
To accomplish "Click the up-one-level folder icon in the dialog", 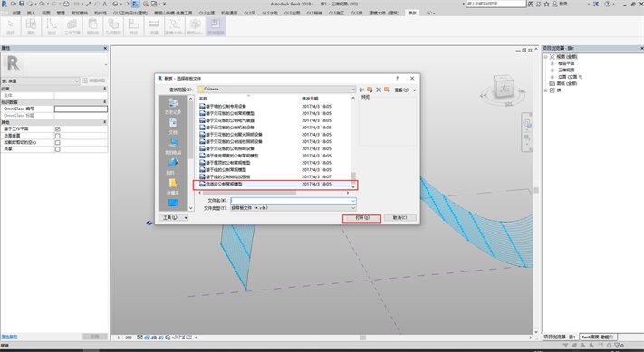I will 370,90.
